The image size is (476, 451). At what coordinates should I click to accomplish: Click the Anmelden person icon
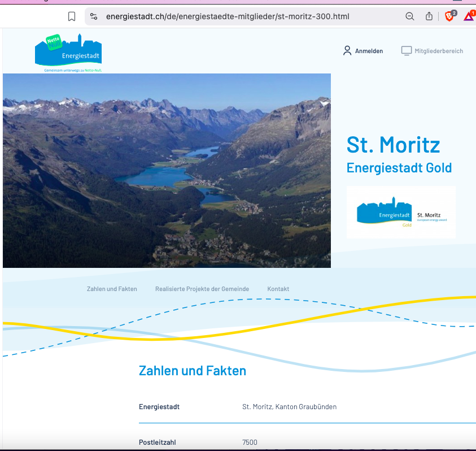347,51
